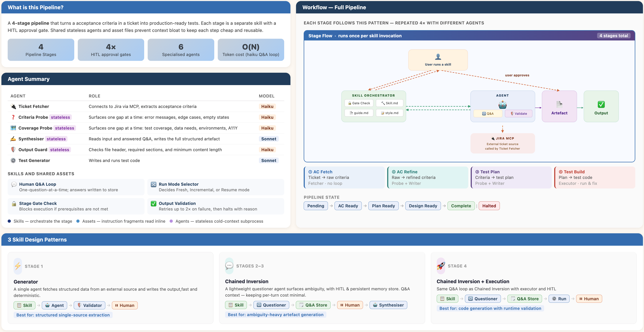Click the plug icon next to Ticket Fetcher

point(13,107)
